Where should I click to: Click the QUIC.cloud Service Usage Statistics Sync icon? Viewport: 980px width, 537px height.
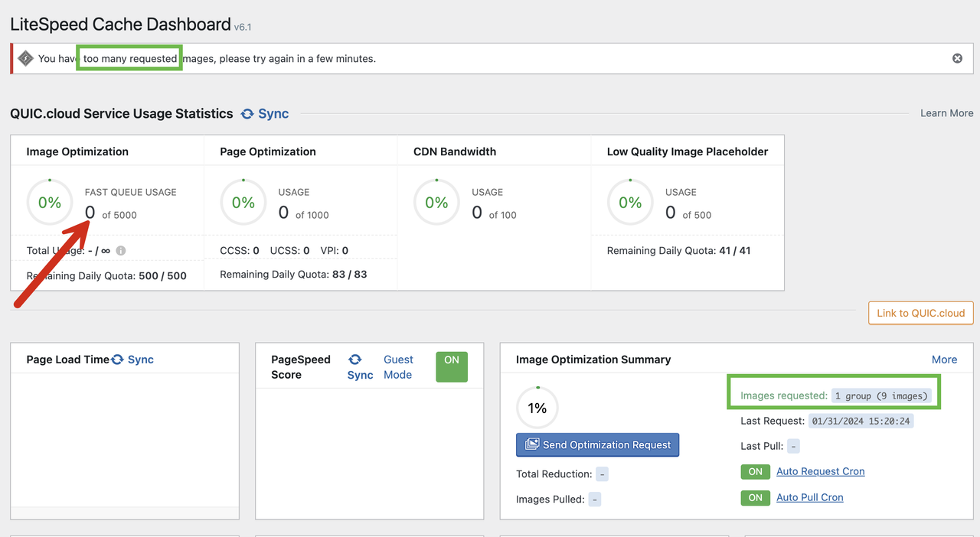(x=247, y=114)
